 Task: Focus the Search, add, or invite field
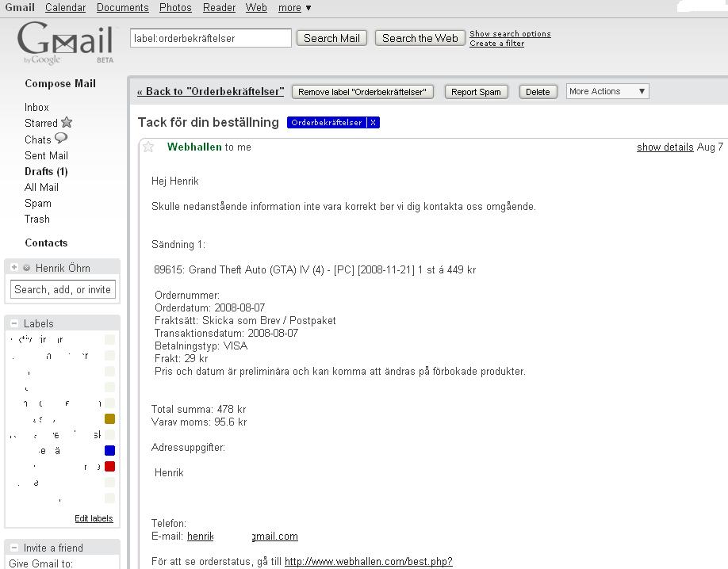point(63,289)
